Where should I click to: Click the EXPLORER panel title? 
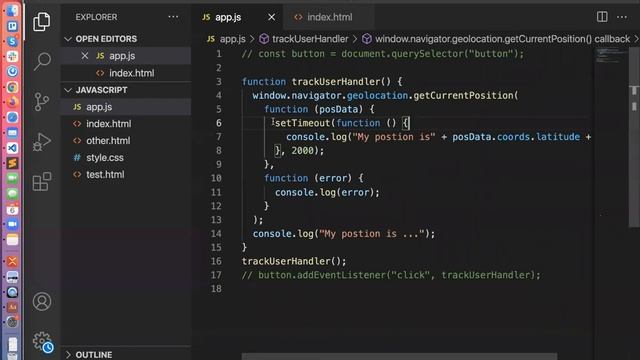click(96, 17)
